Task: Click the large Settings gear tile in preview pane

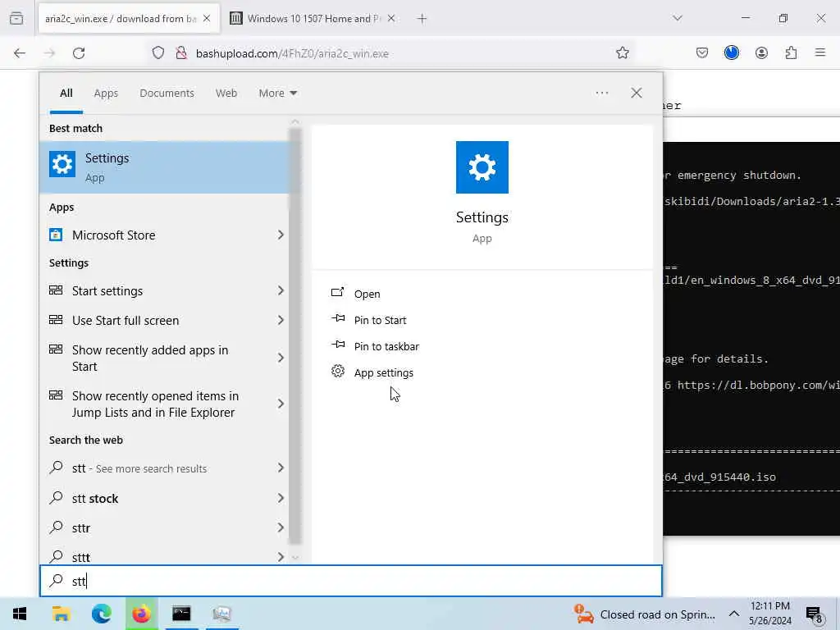Action: [482, 167]
